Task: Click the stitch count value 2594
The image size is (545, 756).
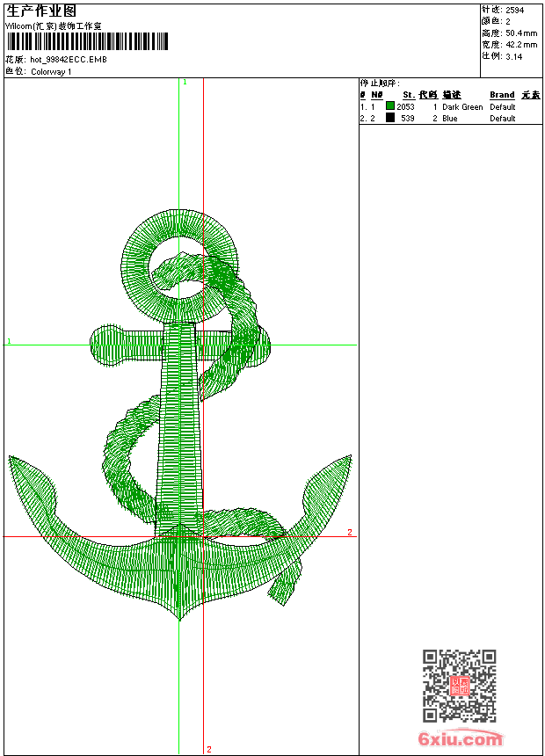Action: (515, 10)
